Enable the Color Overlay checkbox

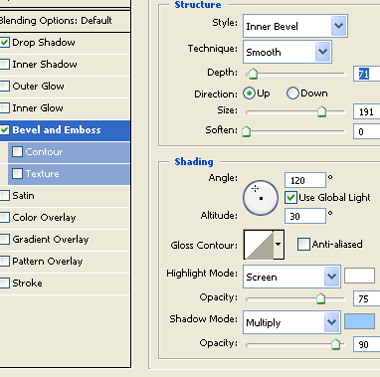tap(5, 218)
